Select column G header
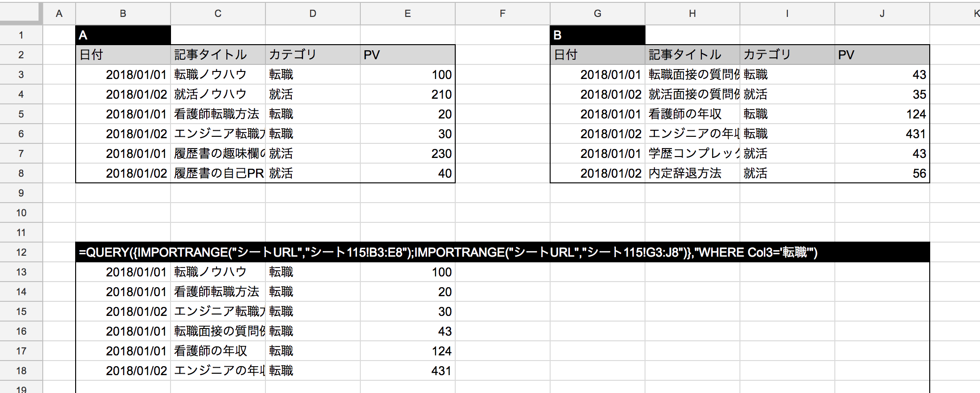This screenshot has width=980, height=393. (x=598, y=14)
